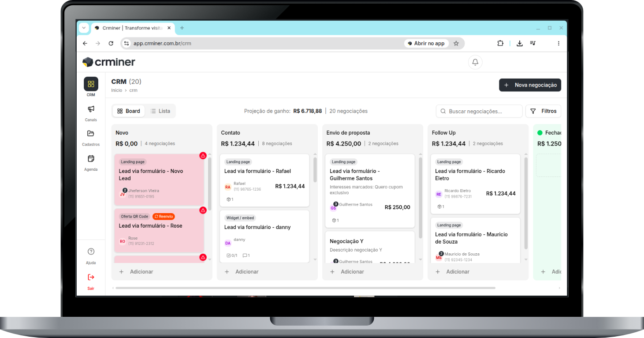The height and width of the screenshot is (338, 644).
Task: Reload the crminer page
Action: (x=111, y=43)
